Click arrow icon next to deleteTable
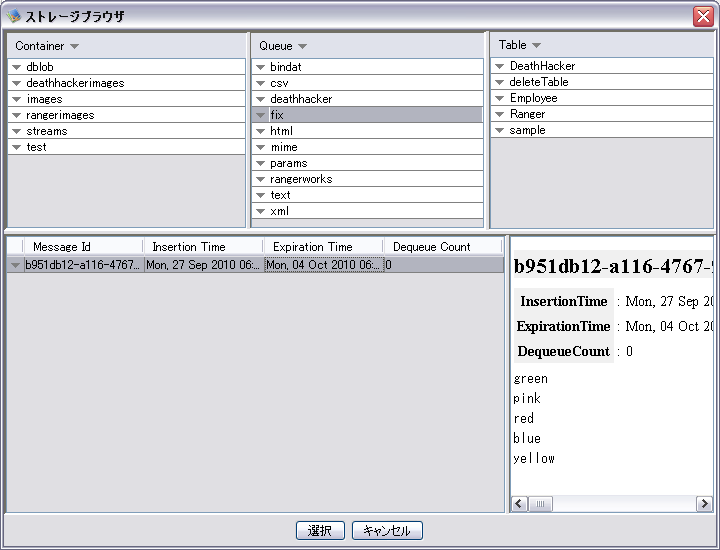 point(499,82)
